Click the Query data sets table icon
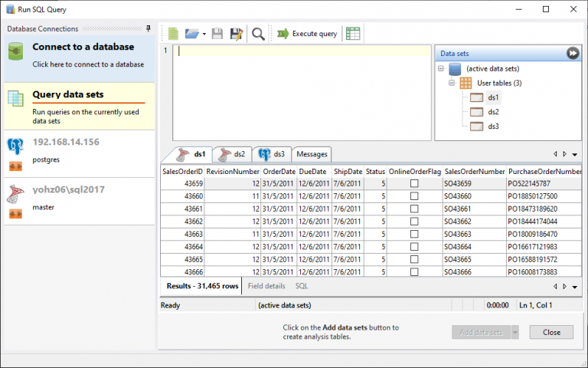Viewport: 588px width, 368px height. (15, 98)
